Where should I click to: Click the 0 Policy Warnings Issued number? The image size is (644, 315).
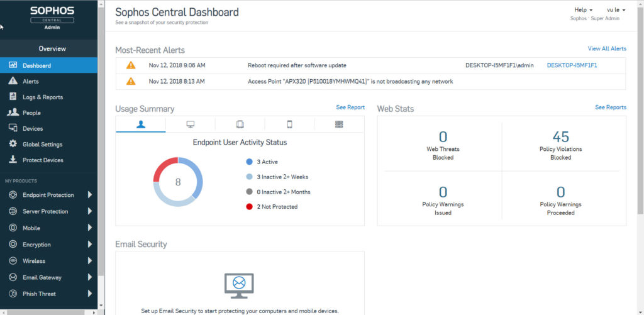443,192
